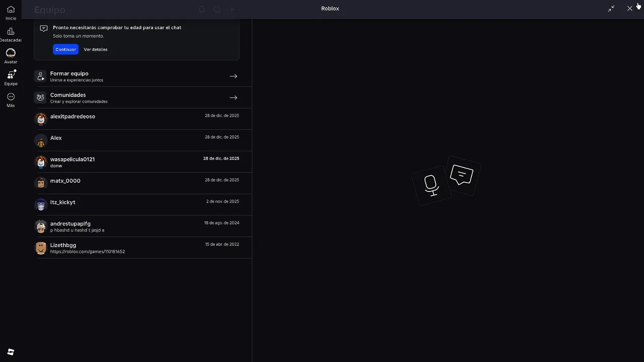Viewport: 644px width, 362px height.
Task: Collapse the Roblox window with the shrink arrows icon
Action: click(611, 9)
